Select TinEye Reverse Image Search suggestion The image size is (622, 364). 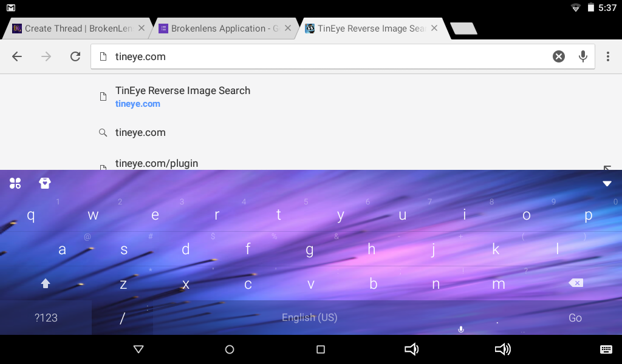pyautogui.click(x=311, y=96)
